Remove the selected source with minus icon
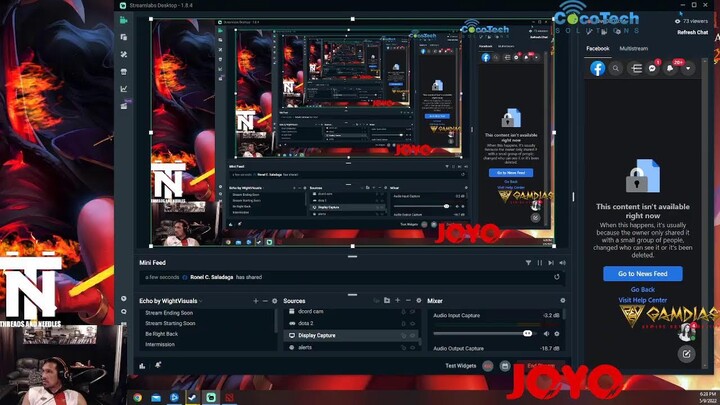Image resolution: width=720 pixels, height=405 pixels. (408, 300)
